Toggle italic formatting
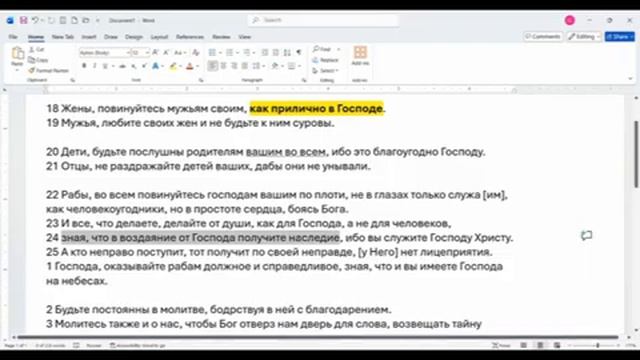Viewport: 640px width, 360px height. [x=95, y=66]
